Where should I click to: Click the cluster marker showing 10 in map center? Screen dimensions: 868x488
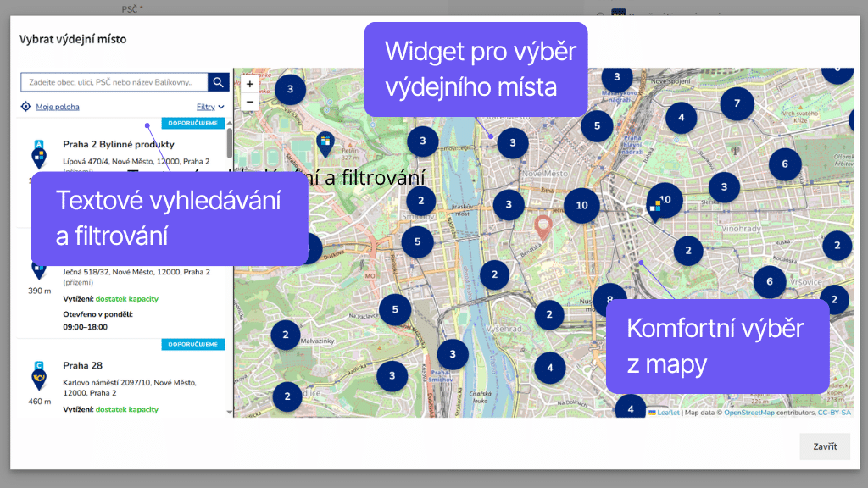(x=581, y=206)
